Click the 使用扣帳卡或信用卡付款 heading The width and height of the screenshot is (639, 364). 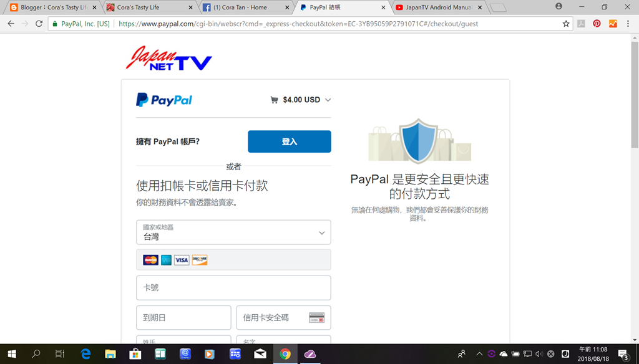coord(202,186)
